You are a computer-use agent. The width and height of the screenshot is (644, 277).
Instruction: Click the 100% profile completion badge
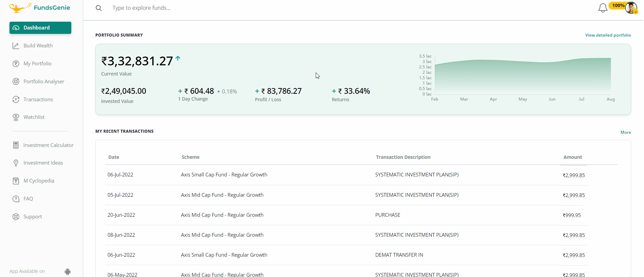pos(618,5)
